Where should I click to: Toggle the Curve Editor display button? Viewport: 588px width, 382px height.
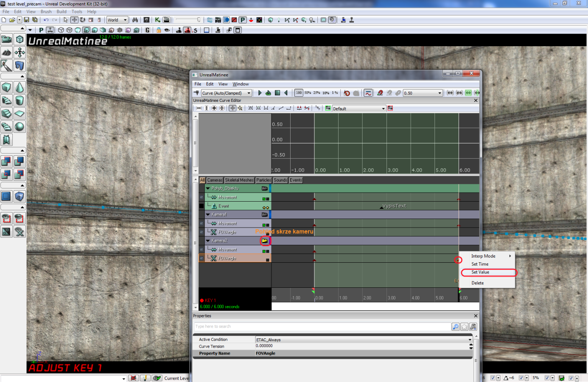(368, 93)
